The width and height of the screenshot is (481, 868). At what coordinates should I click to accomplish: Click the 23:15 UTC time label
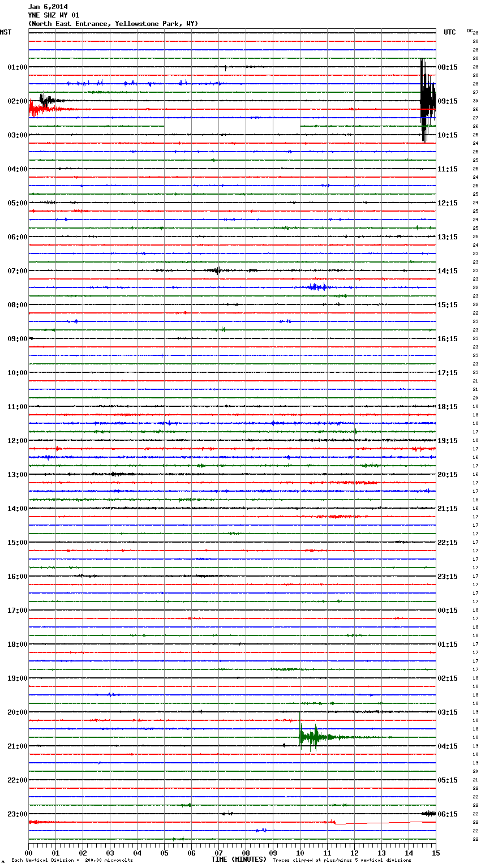(448, 577)
